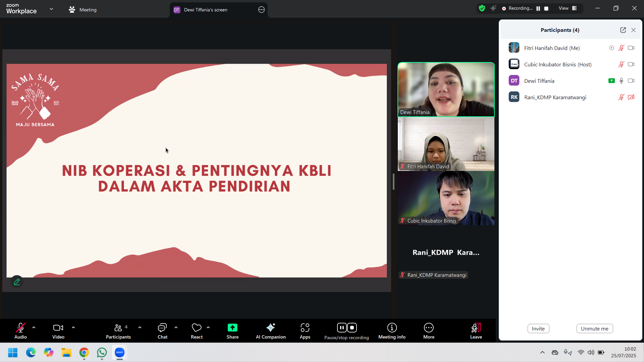
Task: Click Fitri Hanifah David's camera icon in list
Action: click(x=631, y=48)
